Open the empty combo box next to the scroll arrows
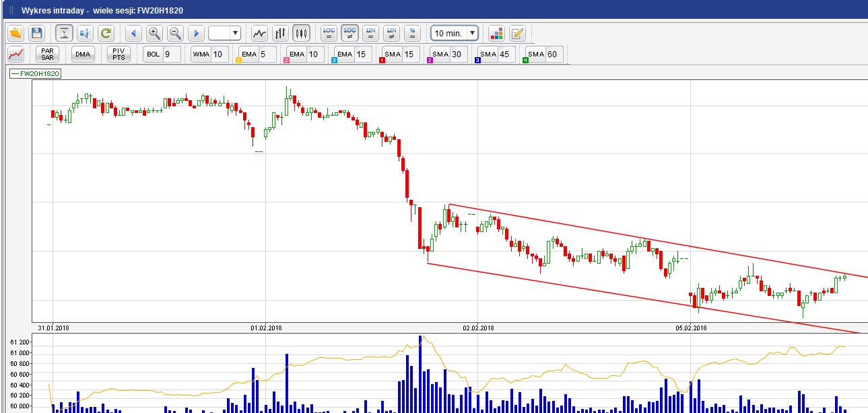Image resolution: width=868 pixels, height=413 pixels. point(224,33)
